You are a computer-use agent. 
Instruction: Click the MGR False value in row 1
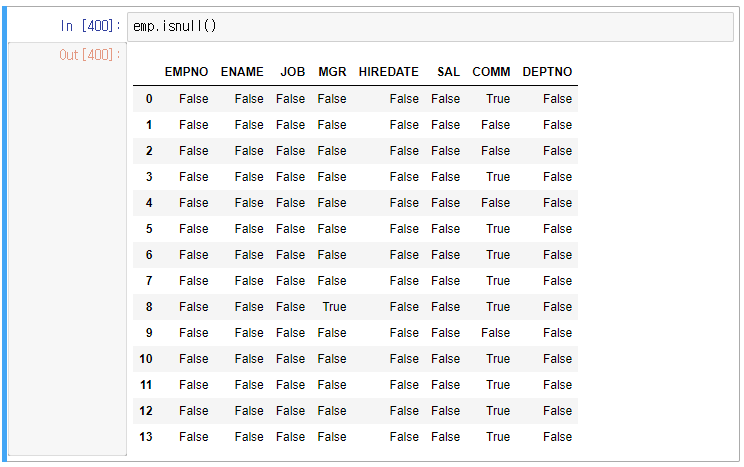coord(332,125)
